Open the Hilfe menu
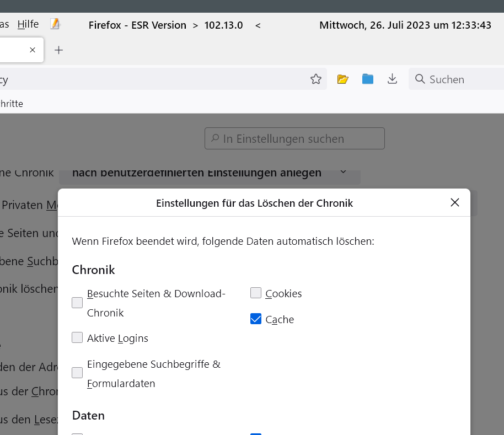 click(28, 24)
